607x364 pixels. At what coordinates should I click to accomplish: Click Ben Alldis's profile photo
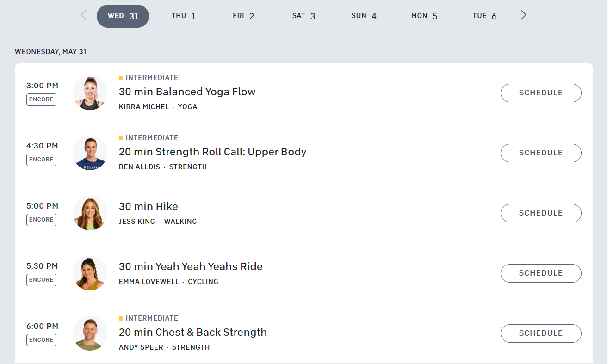[x=90, y=153]
